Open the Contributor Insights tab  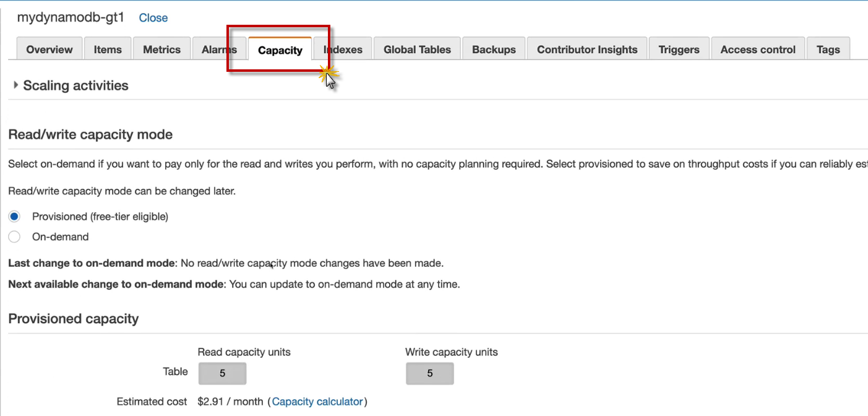point(587,50)
